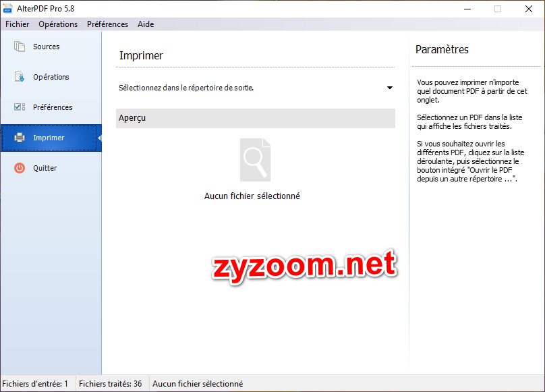Click the 'Si vous souhaitez ouvrir les' paragraph

tap(471, 161)
